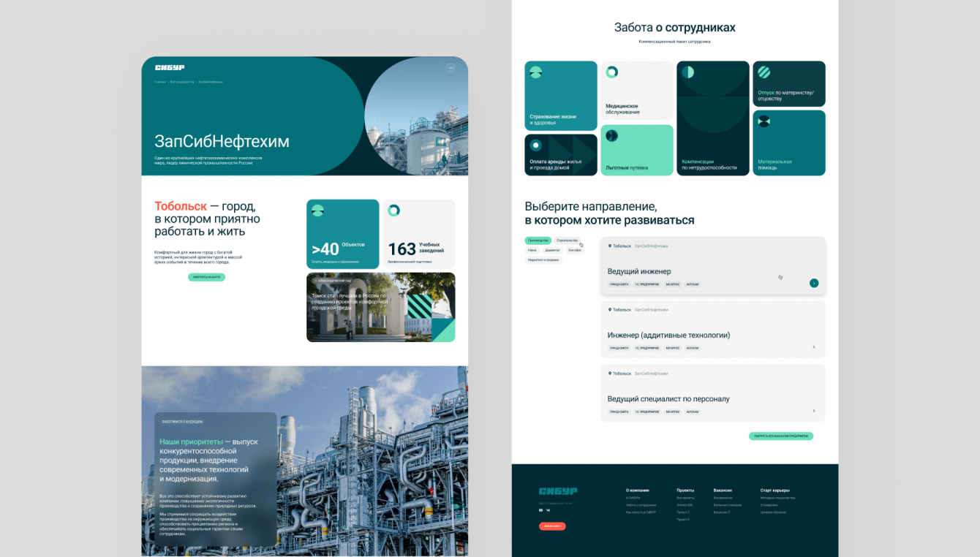The image size is (980, 557).
Task: Click the Вакансии footer column heading
Action: [x=723, y=490]
